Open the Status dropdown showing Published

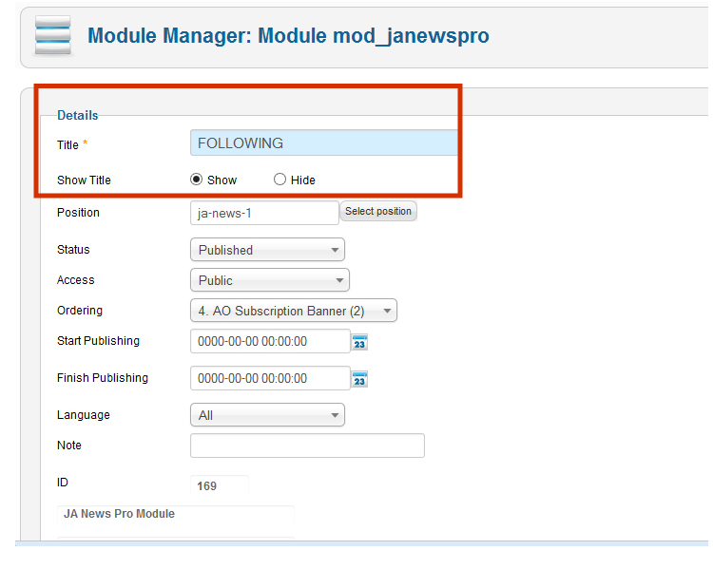click(x=267, y=250)
